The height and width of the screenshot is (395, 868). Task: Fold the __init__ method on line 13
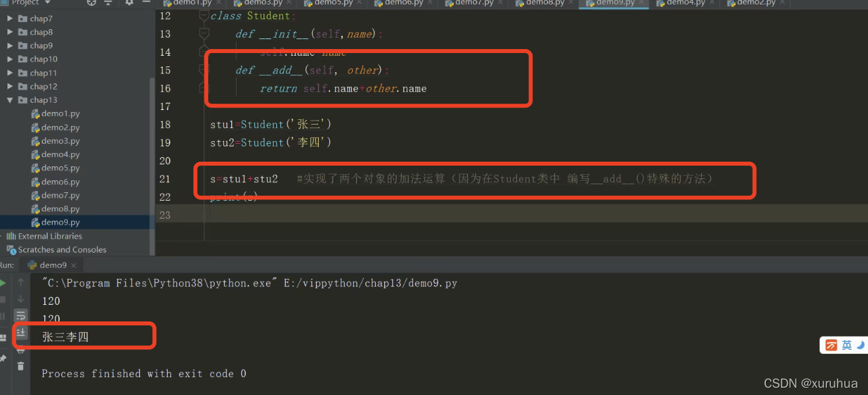204,34
